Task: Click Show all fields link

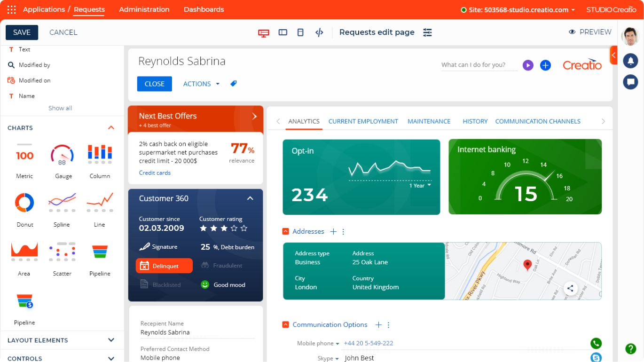Action: click(x=60, y=108)
